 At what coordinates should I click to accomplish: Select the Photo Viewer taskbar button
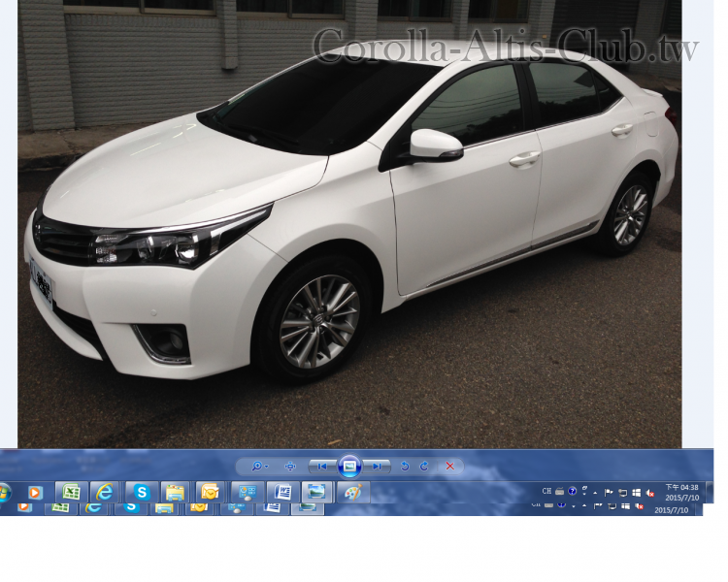pyautogui.click(x=316, y=493)
